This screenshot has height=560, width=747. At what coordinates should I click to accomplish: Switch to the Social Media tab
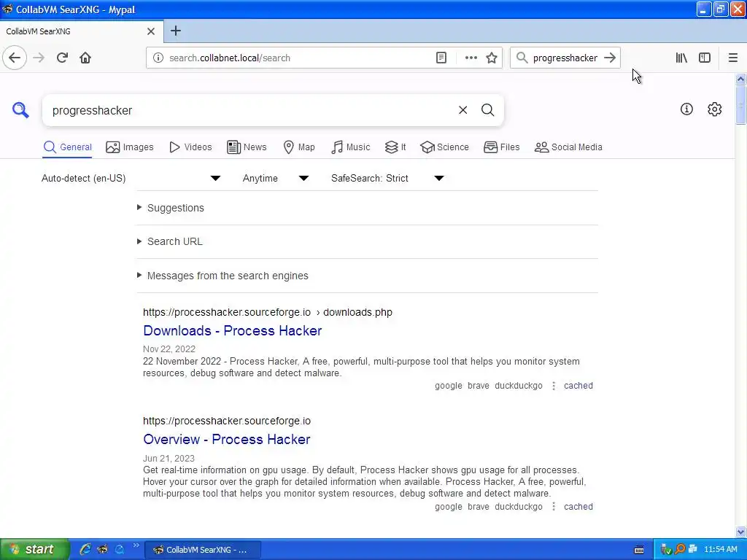pos(568,147)
